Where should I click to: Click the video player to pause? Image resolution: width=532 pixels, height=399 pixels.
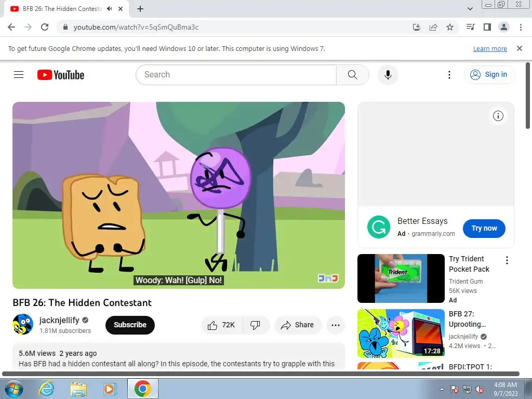pos(179,195)
